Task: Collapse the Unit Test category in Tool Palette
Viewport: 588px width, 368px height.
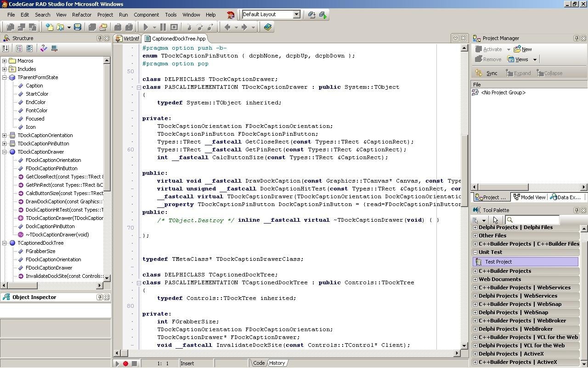Action: 475,252
